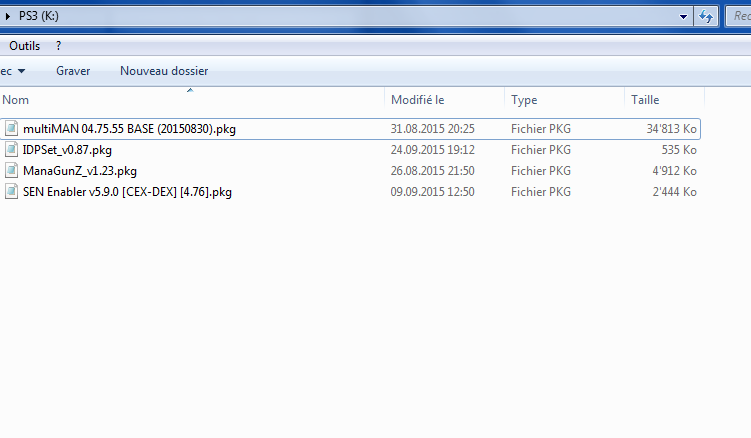The height and width of the screenshot is (438, 751).
Task: Open the address bar history dropdown
Action: pos(684,17)
